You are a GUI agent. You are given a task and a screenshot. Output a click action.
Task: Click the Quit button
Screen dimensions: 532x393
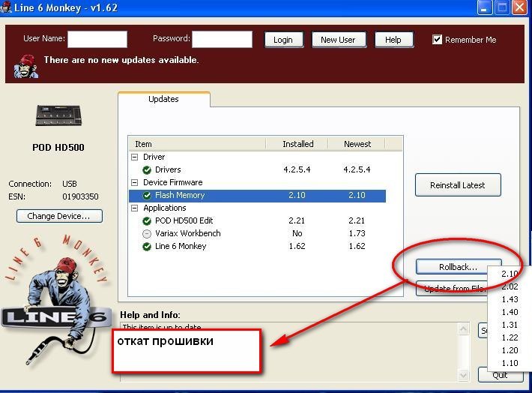pos(500,376)
